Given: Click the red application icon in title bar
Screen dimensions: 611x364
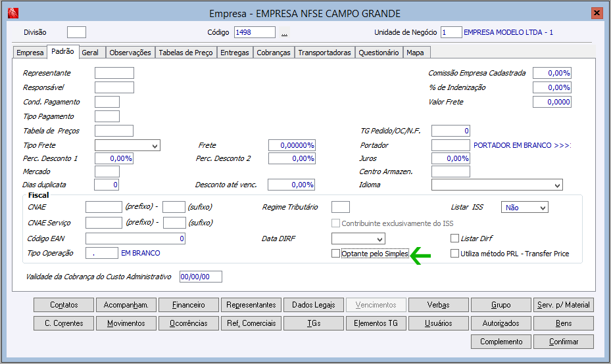Looking at the screenshot, I should click(13, 13).
